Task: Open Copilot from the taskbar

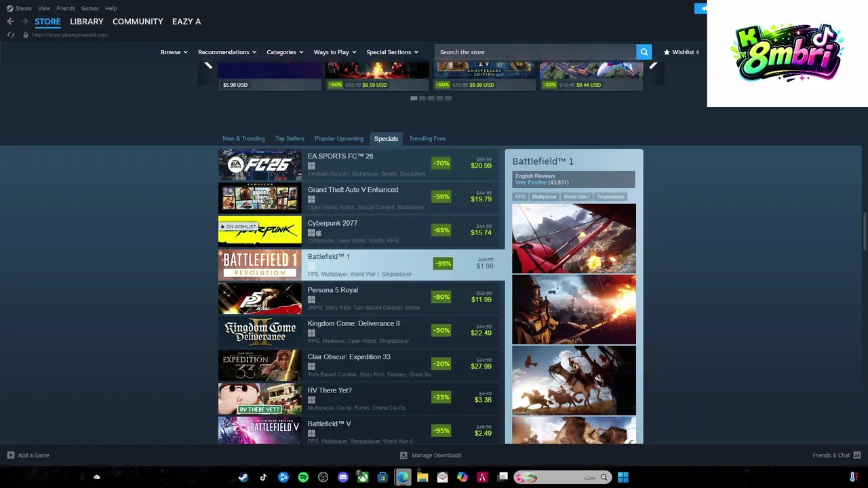Action: tap(462, 477)
